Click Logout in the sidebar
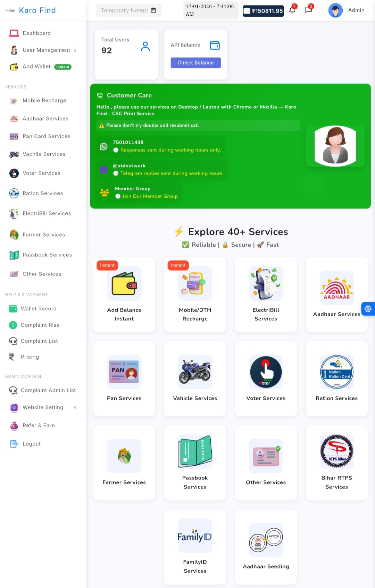This screenshot has height=588, width=375. (x=31, y=444)
